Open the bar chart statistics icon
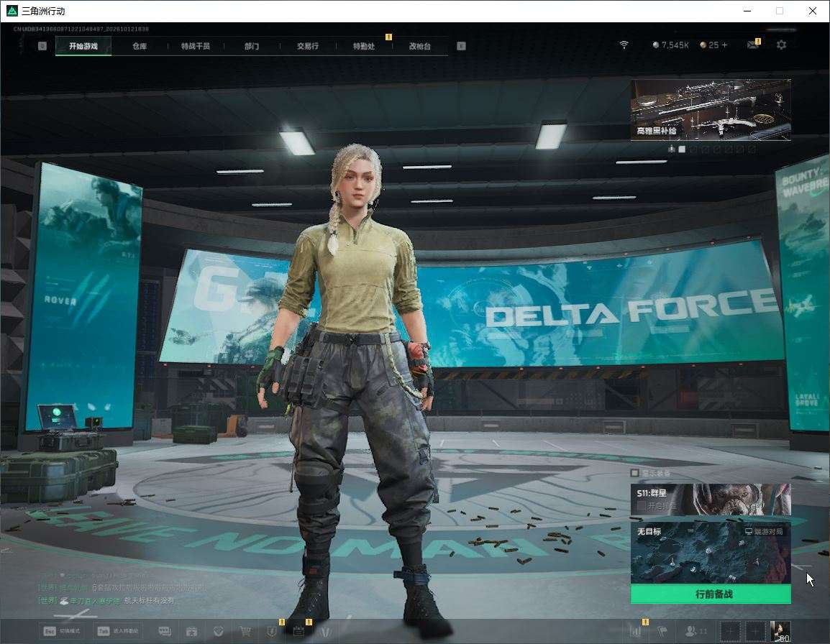Screen dimensions: 830x644 [x=636, y=631]
